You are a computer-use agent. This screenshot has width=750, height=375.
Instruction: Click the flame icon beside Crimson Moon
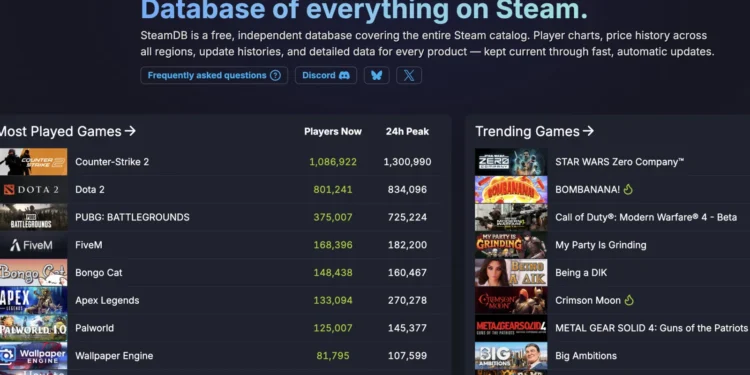click(629, 300)
